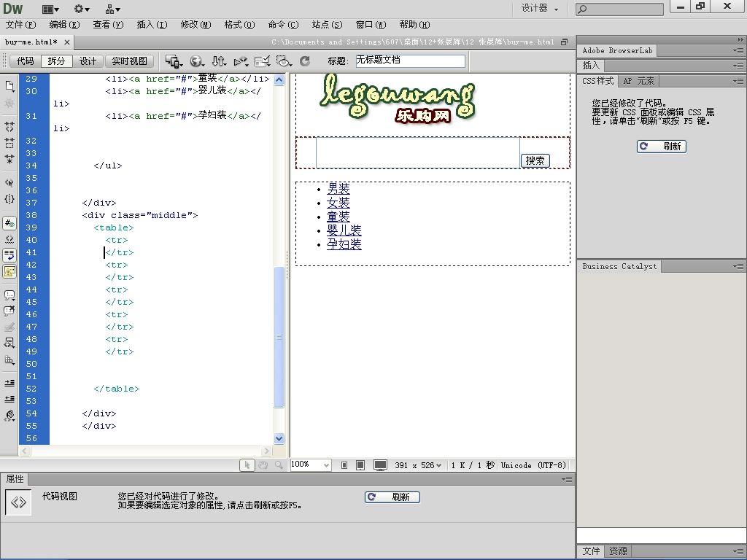This screenshot has width=747, height=560.
Task: Open the 编辑(E) menu
Action: point(64,25)
